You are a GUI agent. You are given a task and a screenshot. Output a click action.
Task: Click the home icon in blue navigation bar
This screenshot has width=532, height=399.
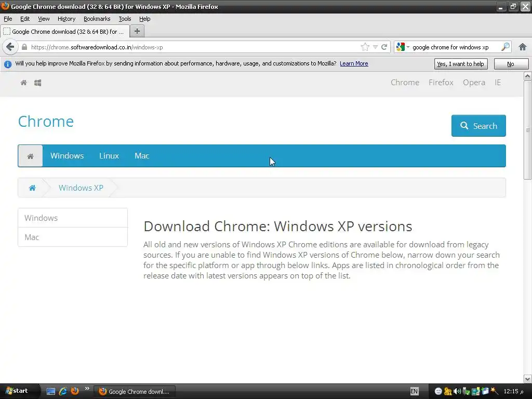(x=30, y=156)
